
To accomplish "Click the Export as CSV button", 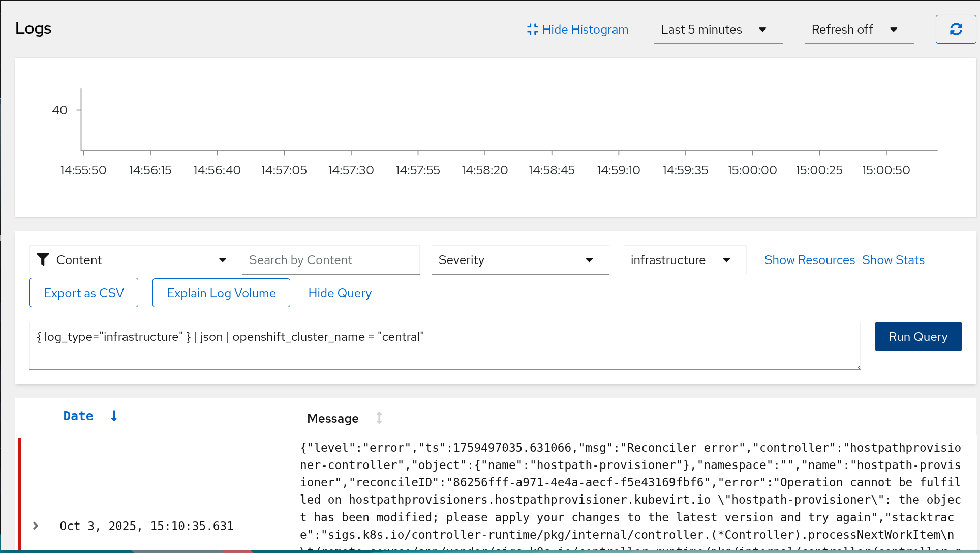I will click(84, 293).
